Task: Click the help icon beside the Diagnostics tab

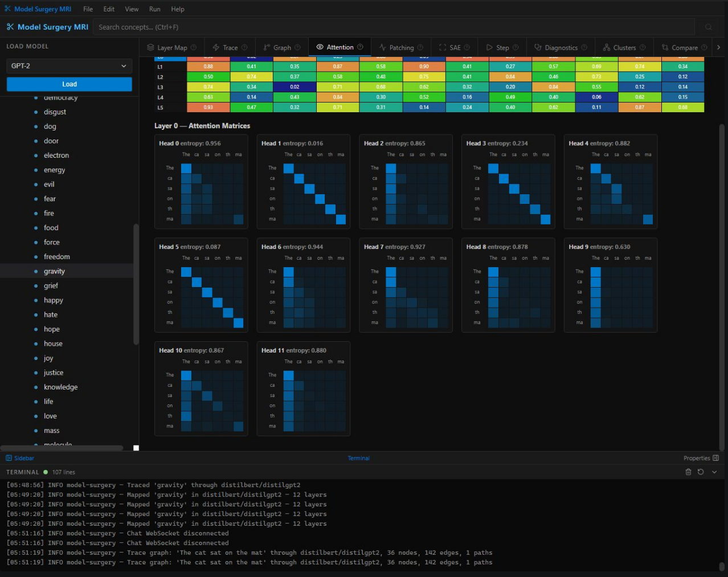Action: (x=584, y=48)
